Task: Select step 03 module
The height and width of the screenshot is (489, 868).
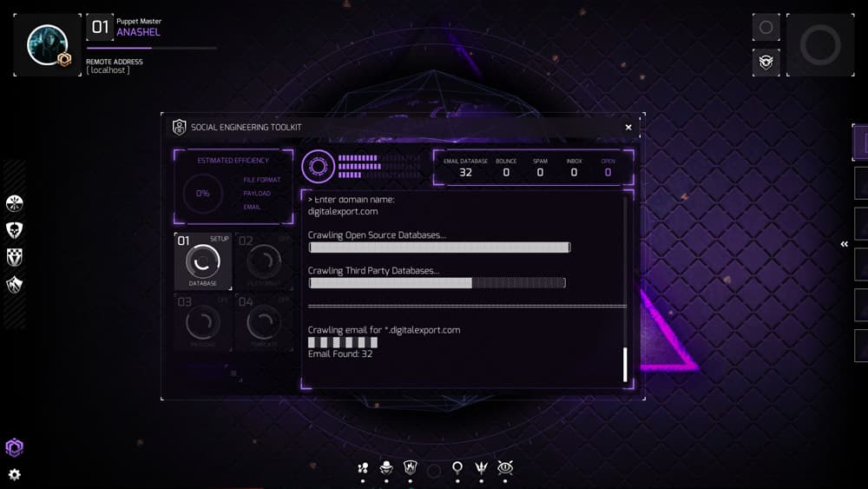Action: (203, 323)
